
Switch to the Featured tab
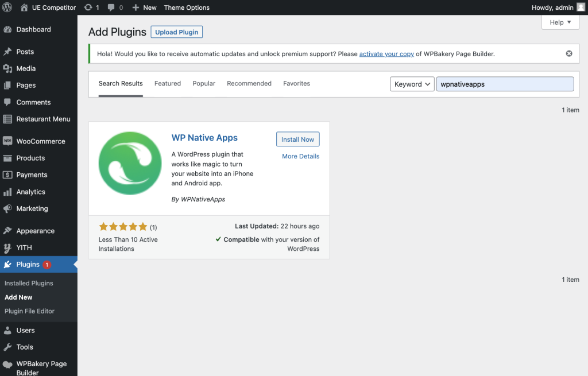pos(168,84)
